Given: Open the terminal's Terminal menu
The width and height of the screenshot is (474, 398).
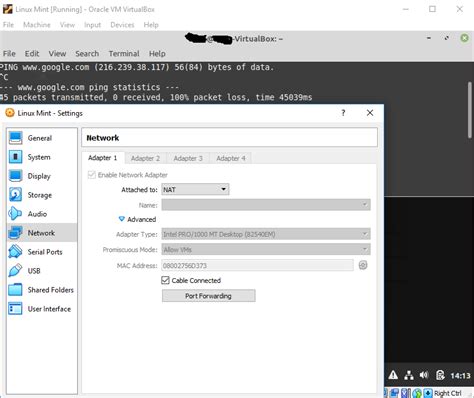Looking at the screenshot, I should pyautogui.click(x=124, y=53).
